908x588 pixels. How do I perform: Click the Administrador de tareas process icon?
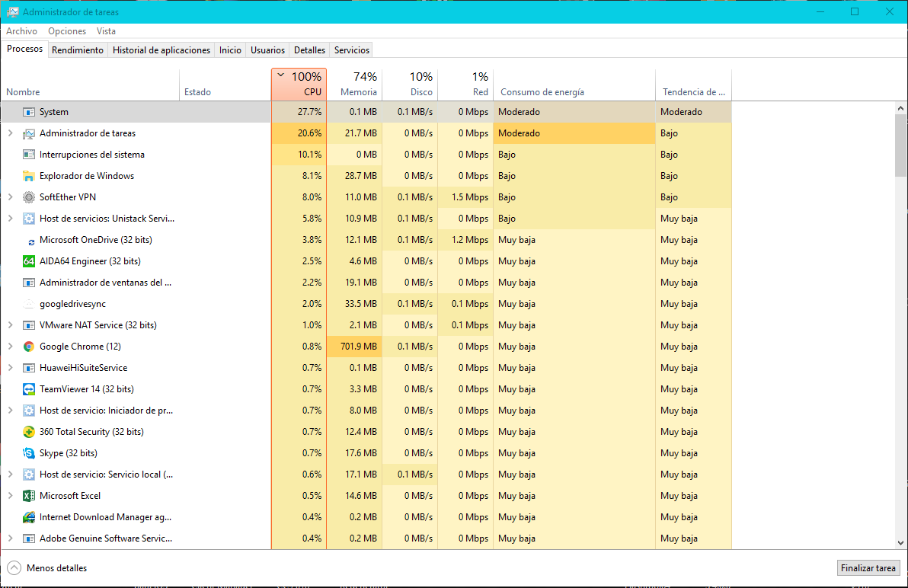point(28,133)
